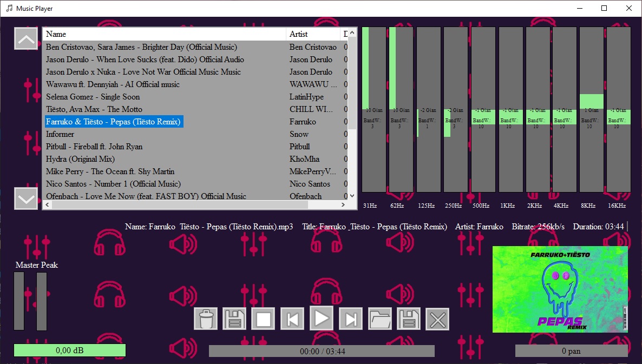Select Selena Gomez - Single Soon

click(x=93, y=97)
